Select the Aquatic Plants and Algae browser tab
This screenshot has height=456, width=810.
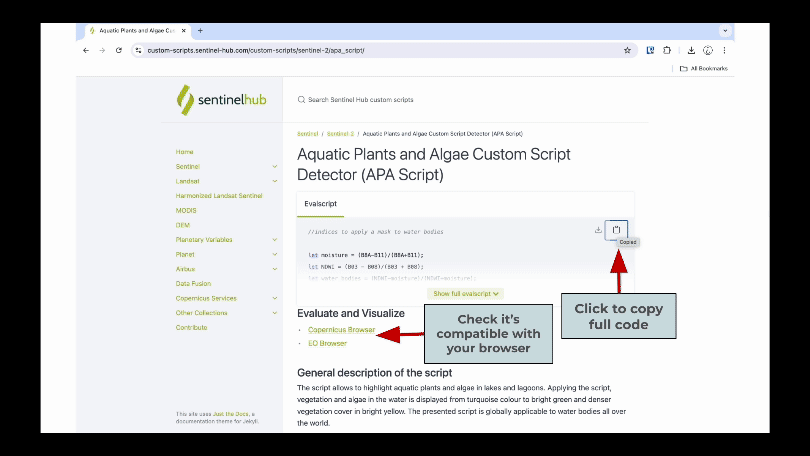(137, 31)
